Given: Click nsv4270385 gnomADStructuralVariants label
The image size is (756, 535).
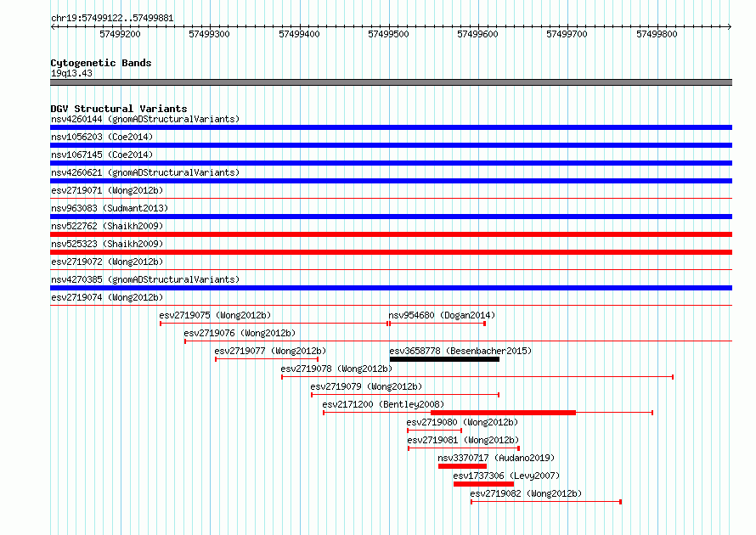Looking at the screenshot, I should [x=145, y=279].
